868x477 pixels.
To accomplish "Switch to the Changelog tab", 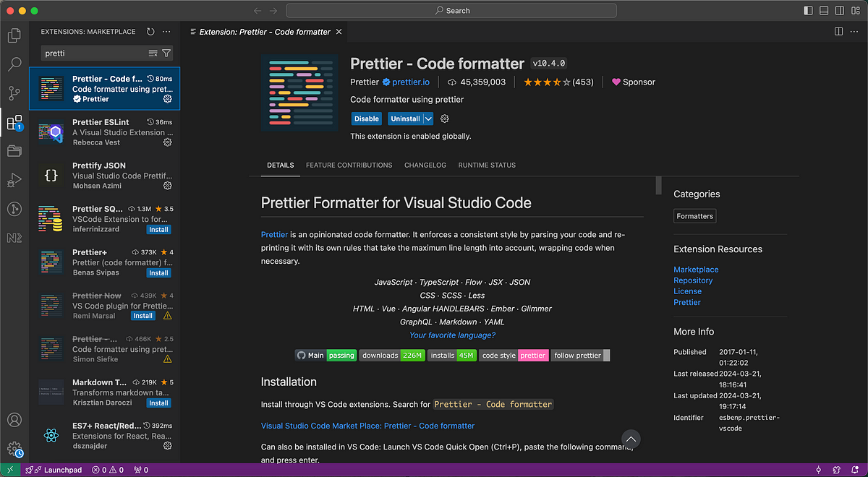I will click(425, 165).
